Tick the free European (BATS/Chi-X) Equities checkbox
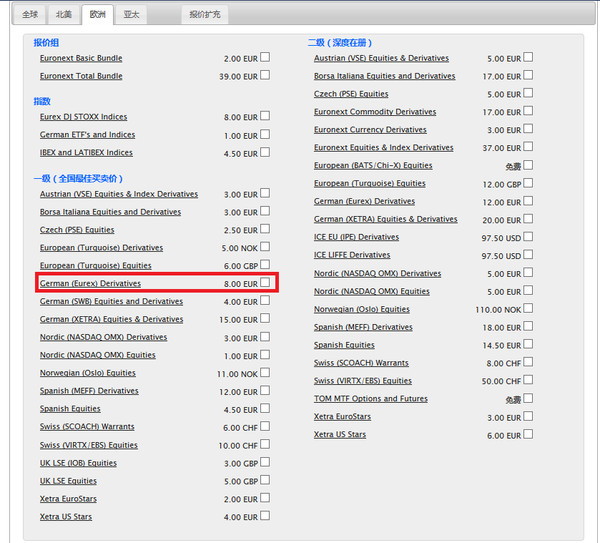600x543 pixels. tap(528, 165)
